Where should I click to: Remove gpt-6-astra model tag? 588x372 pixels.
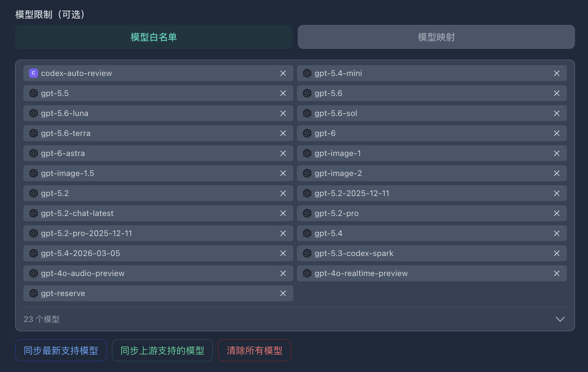[x=283, y=153]
